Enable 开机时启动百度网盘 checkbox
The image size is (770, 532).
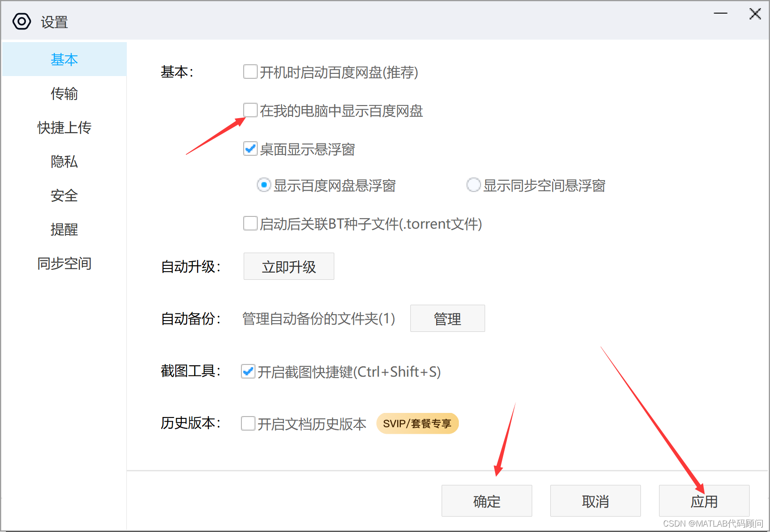tap(250, 72)
